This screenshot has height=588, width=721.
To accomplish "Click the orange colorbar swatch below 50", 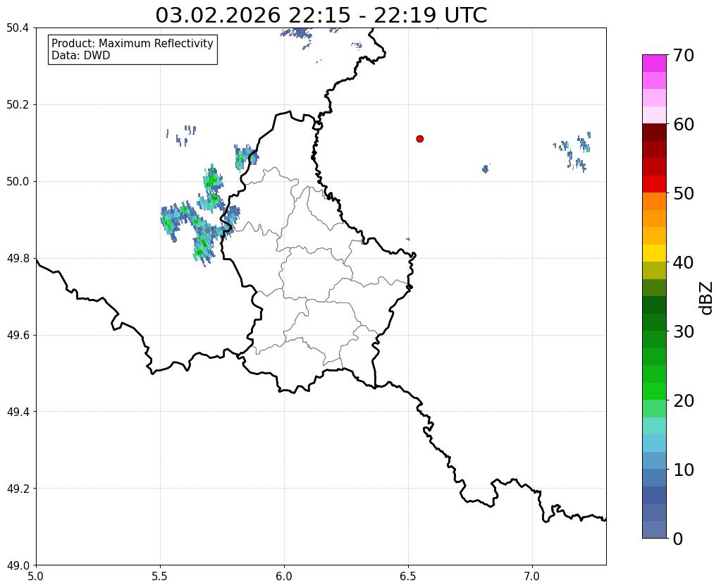I will point(654,202).
